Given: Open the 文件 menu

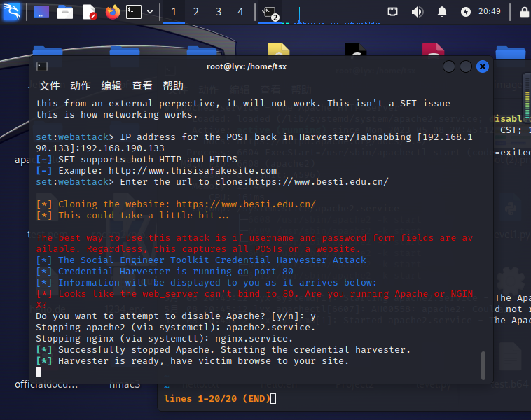Looking at the screenshot, I should [x=50, y=86].
